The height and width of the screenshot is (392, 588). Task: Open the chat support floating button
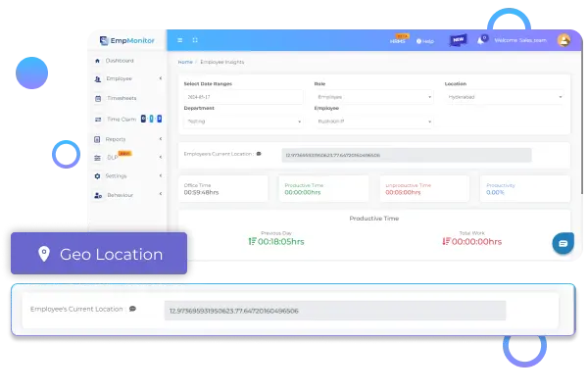(x=563, y=242)
